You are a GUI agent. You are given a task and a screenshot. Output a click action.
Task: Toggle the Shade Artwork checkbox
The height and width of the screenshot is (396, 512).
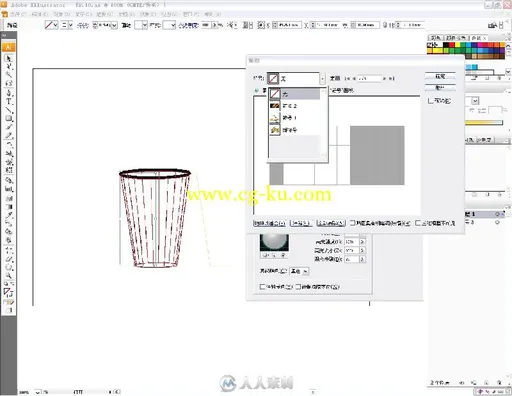[352, 223]
